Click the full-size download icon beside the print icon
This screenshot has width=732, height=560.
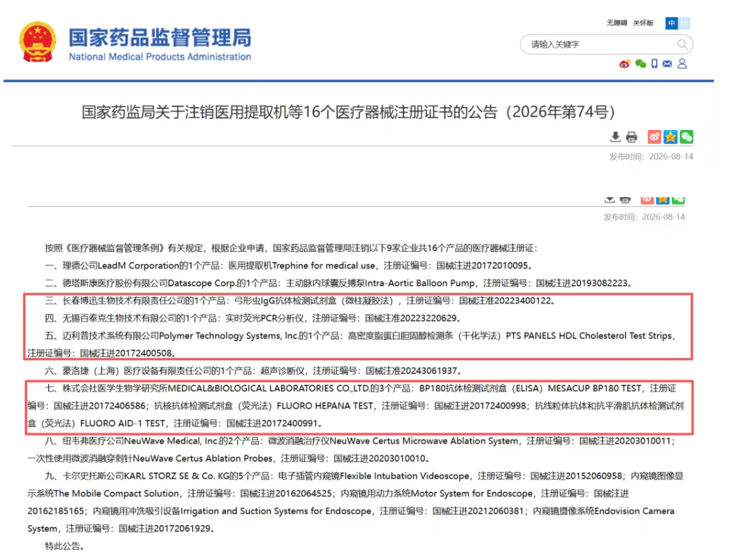pyautogui.click(x=615, y=137)
